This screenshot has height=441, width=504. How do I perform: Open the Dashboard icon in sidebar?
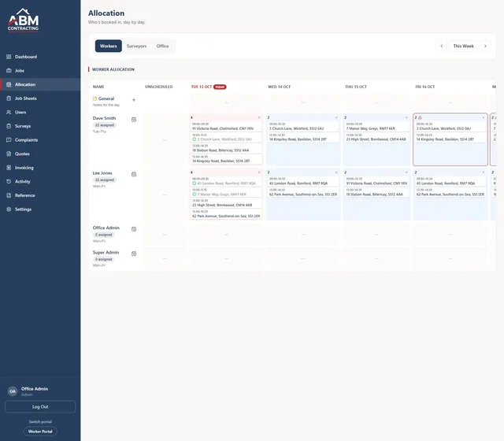tap(9, 57)
